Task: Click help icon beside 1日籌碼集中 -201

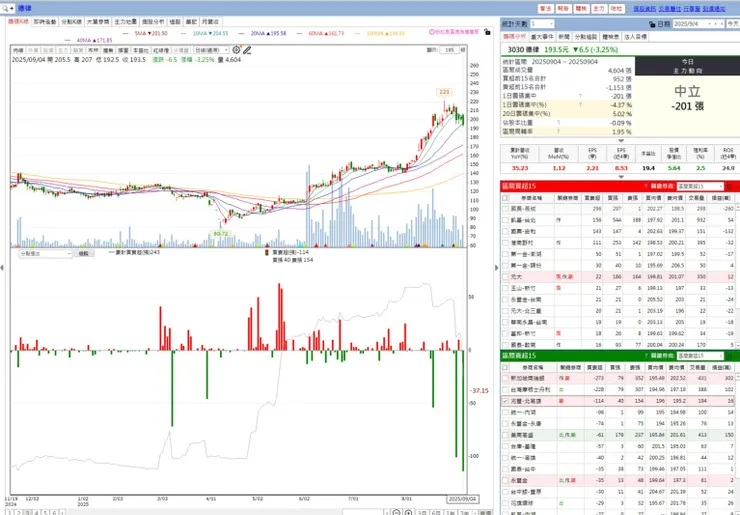Action: [x=580, y=96]
